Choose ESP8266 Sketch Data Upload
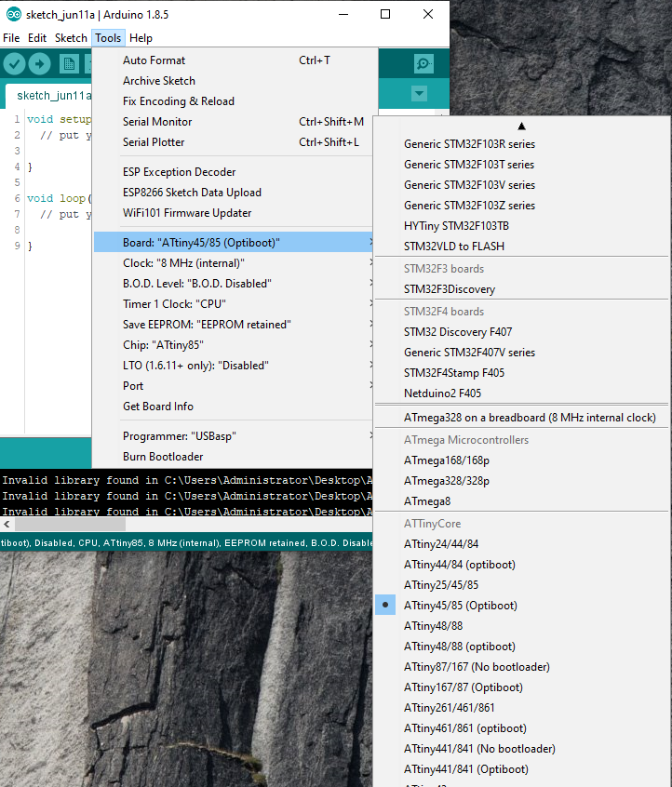 click(x=234, y=193)
